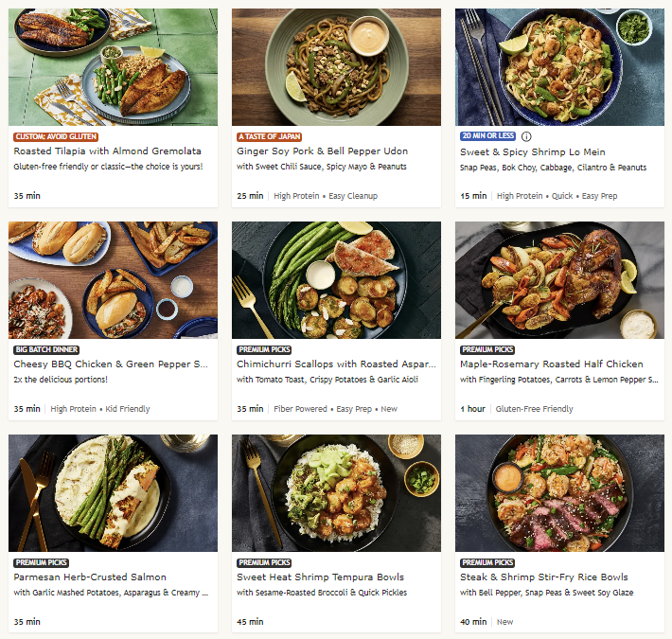Open the Sweet Heat Shrimp Tempura Bowls title

320,577
